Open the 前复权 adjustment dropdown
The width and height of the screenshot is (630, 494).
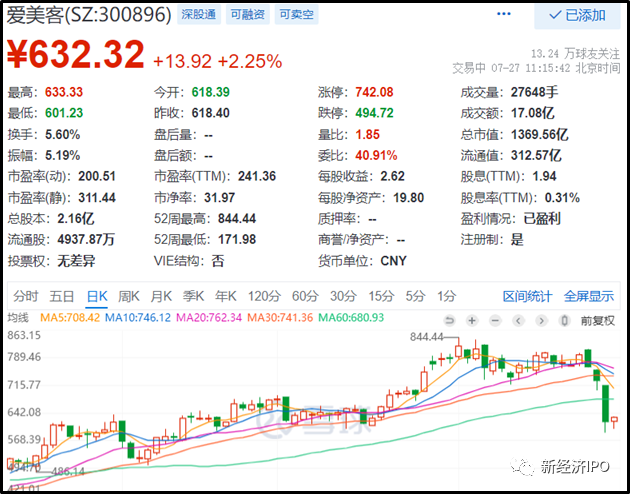tap(597, 320)
